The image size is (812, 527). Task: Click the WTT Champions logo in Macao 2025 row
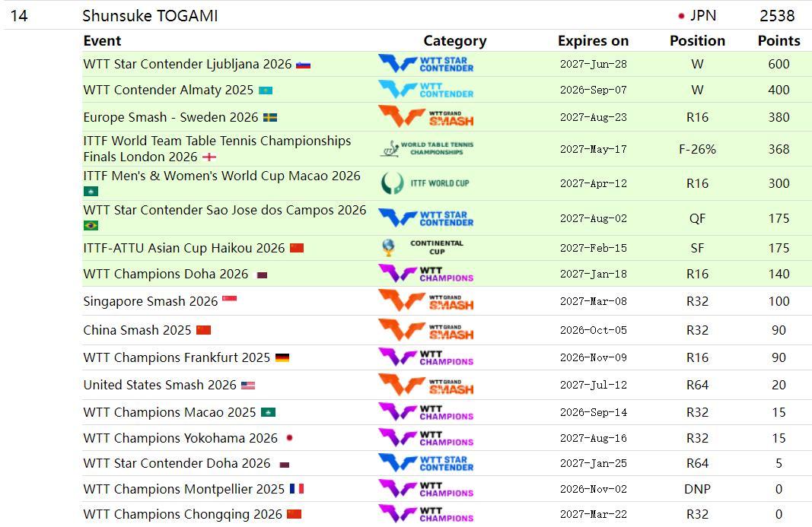click(425, 412)
